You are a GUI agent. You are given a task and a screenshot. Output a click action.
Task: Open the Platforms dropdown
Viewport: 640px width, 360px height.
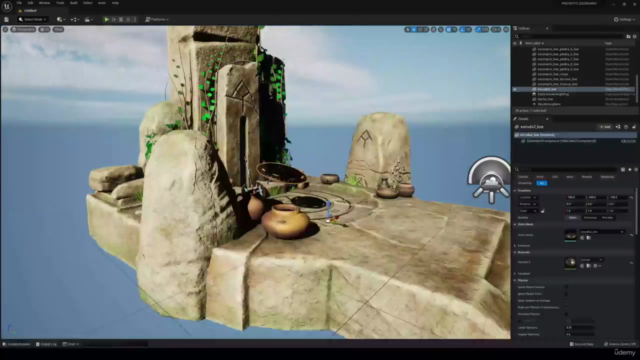click(157, 20)
